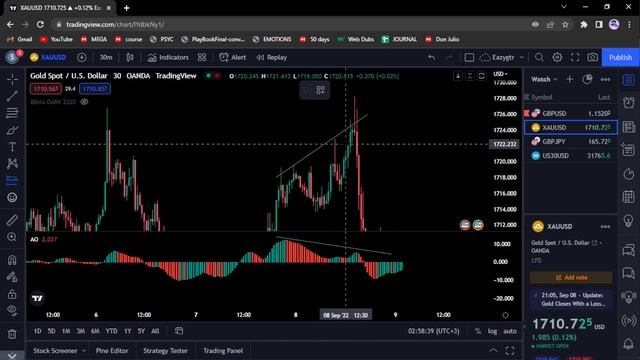Open the indicator templates grid icon

pyautogui.click(x=202, y=58)
